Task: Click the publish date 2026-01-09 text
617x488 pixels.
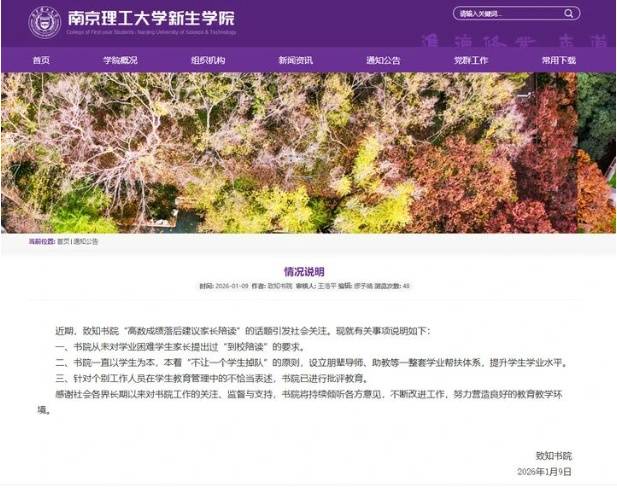Action: coord(232,286)
